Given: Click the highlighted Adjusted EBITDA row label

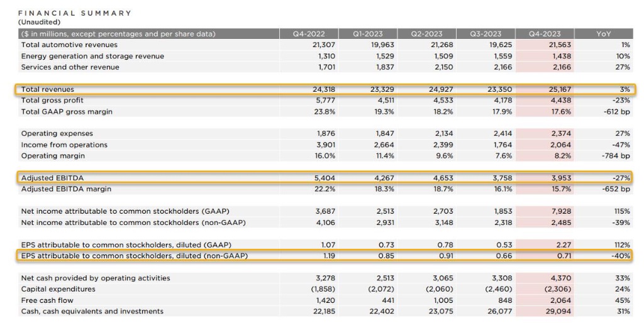Looking at the screenshot, I should tap(52, 178).
